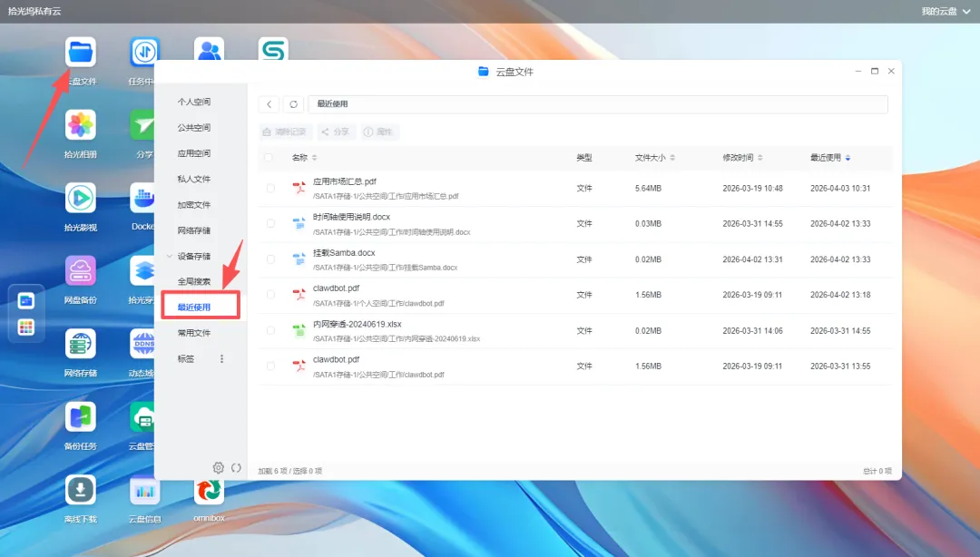Check the box for clawdbot.pdf in 公共空间
Screen dimensions: 980x557
[x=270, y=366]
